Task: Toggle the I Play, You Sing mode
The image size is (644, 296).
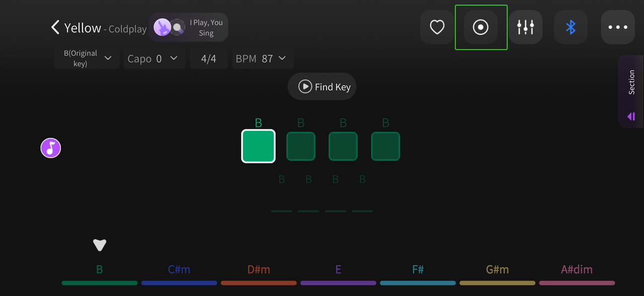Action: (189, 27)
